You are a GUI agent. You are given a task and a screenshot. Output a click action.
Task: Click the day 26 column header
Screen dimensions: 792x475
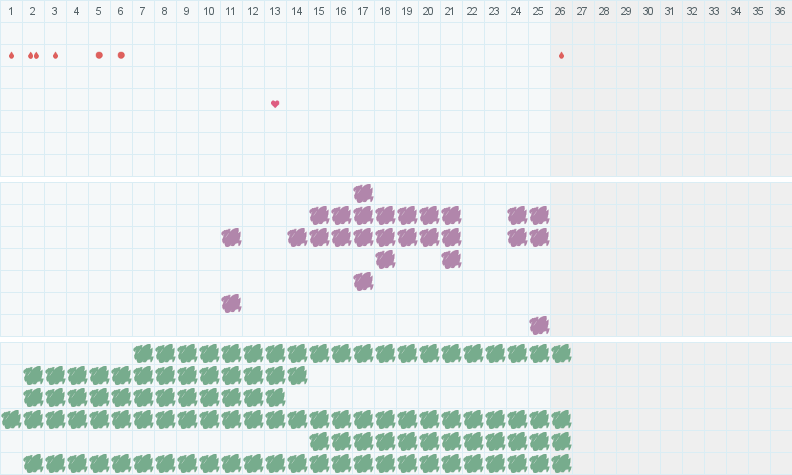pos(561,11)
